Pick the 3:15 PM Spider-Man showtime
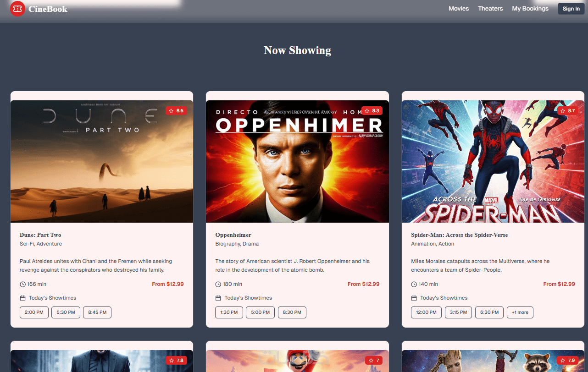This screenshot has width=588, height=372. [x=458, y=312]
